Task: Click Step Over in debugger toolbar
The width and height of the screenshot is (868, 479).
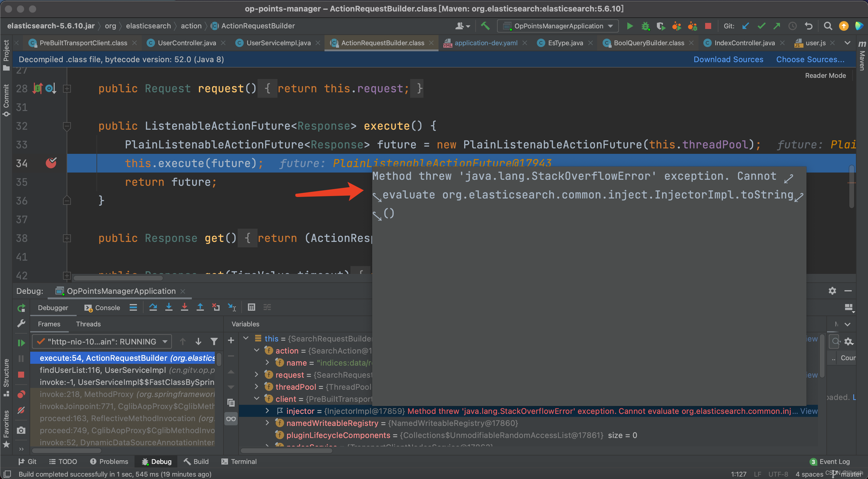Action: (x=153, y=307)
